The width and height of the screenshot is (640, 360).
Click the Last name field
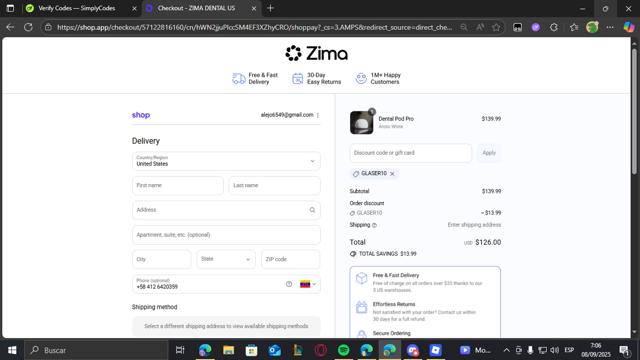click(274, 185)
